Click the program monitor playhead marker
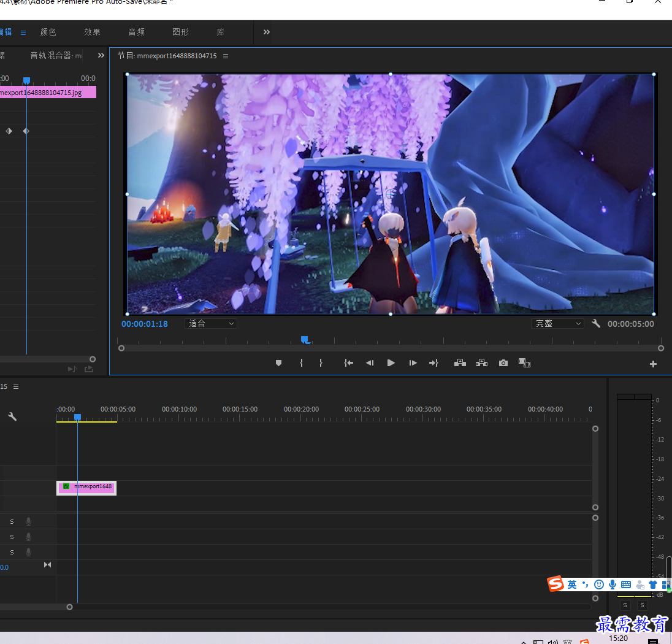Viewport: 672px width, 644px height. [x=305, y=340]
